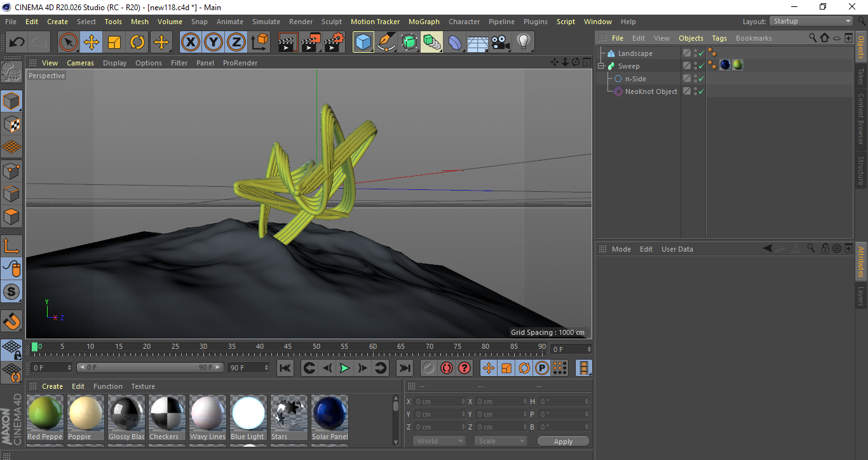Toggle n-Side enabled checkmark
Viewport: 868px width, 460px height.
coord(701,79)
